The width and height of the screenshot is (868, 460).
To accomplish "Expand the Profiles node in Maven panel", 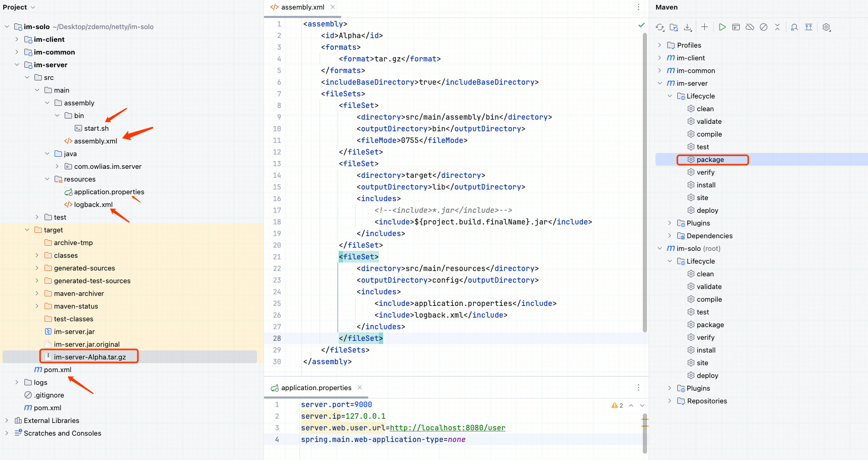I will pyautogui.click(x=660, y=46).
